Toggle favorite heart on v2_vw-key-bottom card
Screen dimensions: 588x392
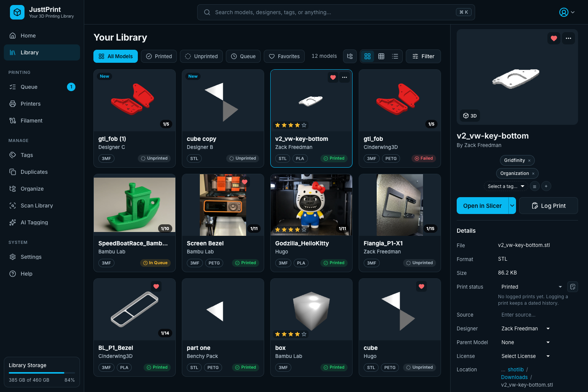pyautogui.click(x=333, y=77)
